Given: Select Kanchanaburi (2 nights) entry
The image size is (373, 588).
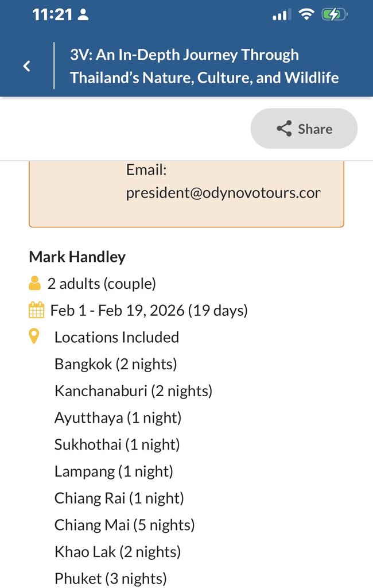Looking at the screenshot, I should [133, 391].
